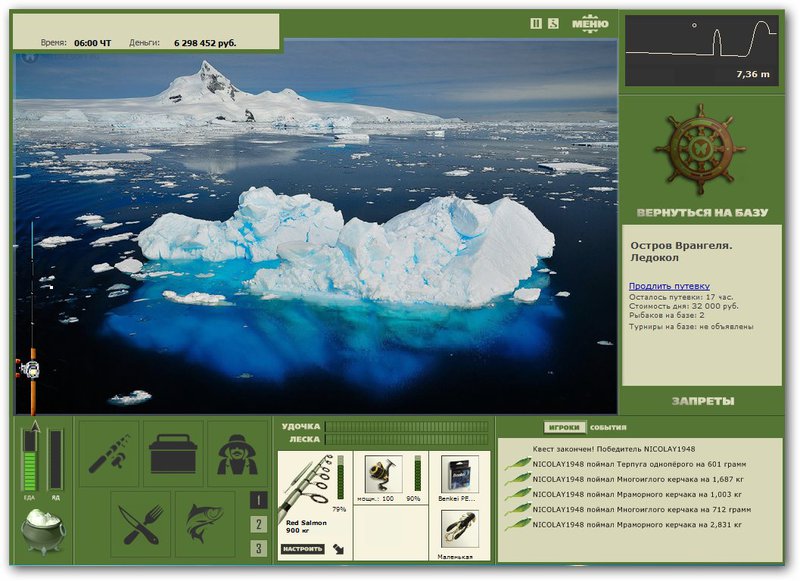
Task: Select the spinning reel thumbnail
Action: (x=384, y=474)
